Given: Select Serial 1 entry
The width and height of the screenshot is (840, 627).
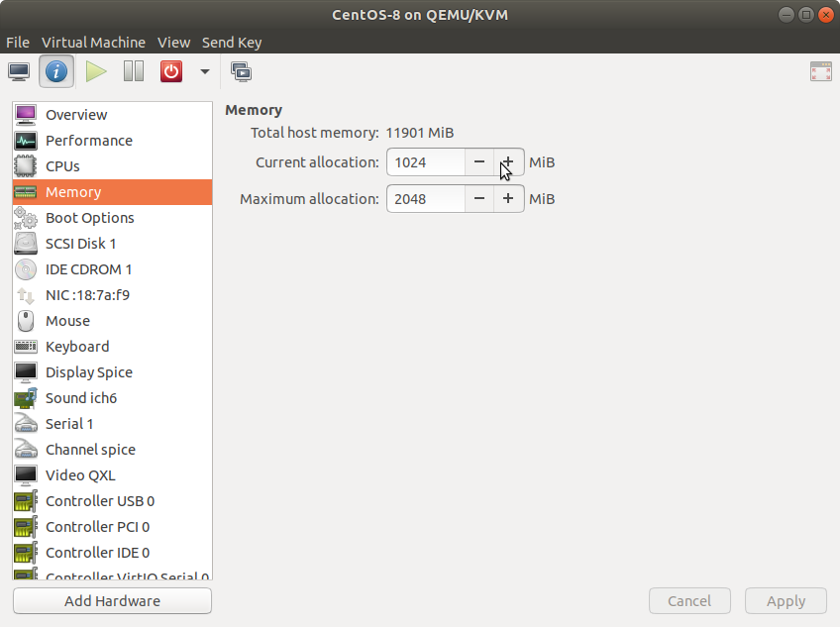Looking at the screenshot, I should click(113, 423).
